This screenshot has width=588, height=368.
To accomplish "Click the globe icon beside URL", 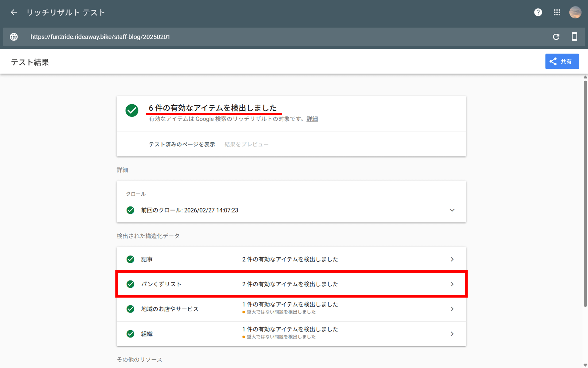I will (x=14, y=37).
